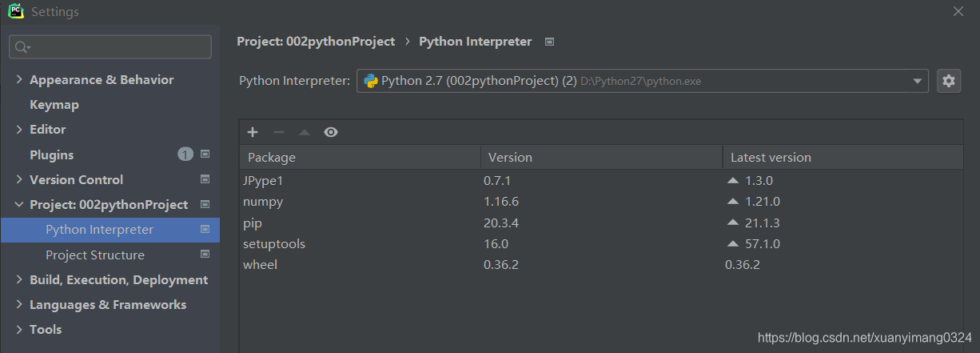Image resolution: width=980 pixels, height=353 pixels.
Task: Expand the Editor settings section
Action: point(19,130)
